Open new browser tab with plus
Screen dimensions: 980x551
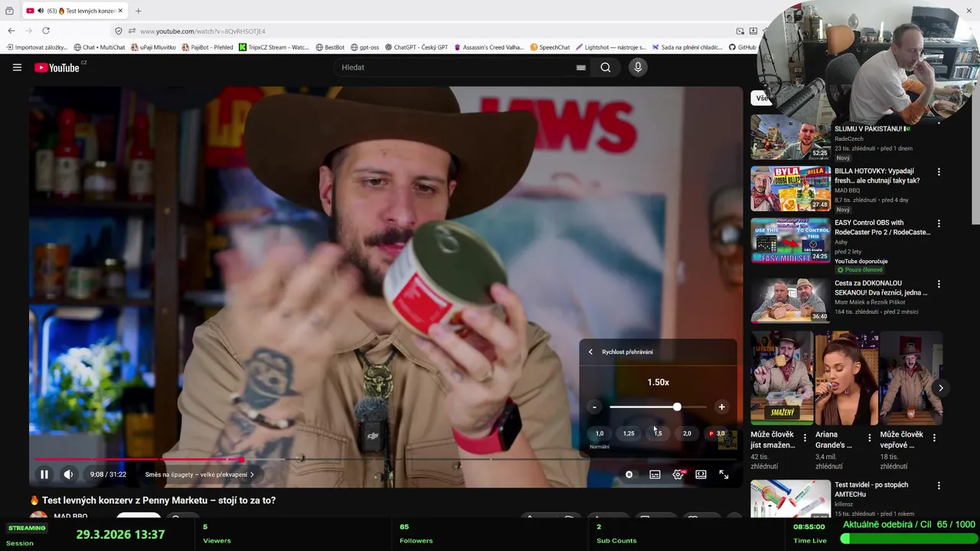point(139,11)
